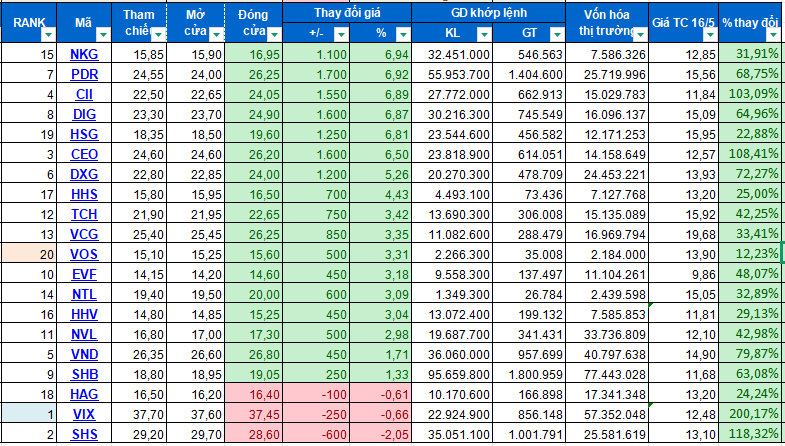
Task: Open the VIX ticker link
Action: (84, 414)
